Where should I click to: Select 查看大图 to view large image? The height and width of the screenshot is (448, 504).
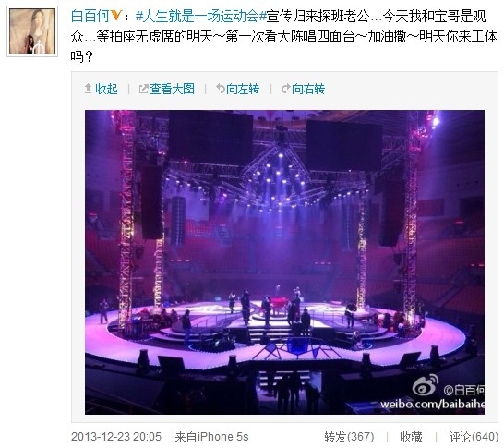(x=173, y=89)
